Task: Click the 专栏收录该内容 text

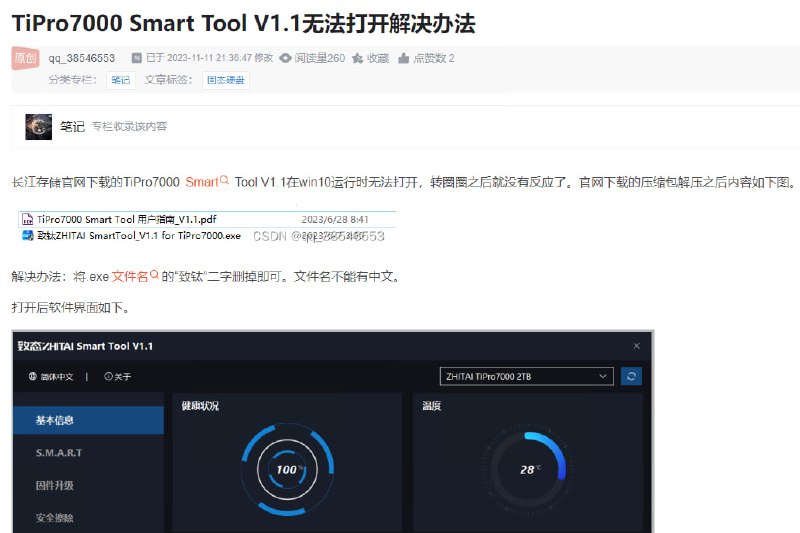Action: click(x=129, y=126)
